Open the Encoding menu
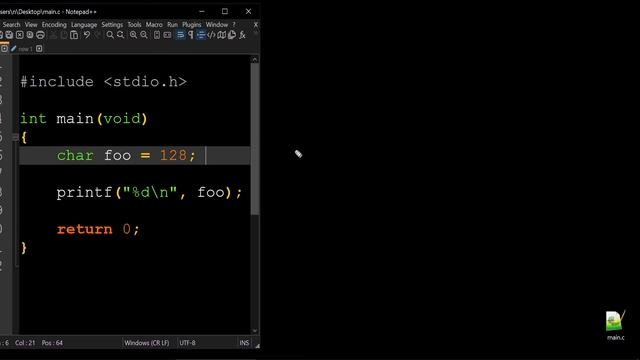This screenshot has width=640, height=360. pyautogui.click(x=54, y=24)
